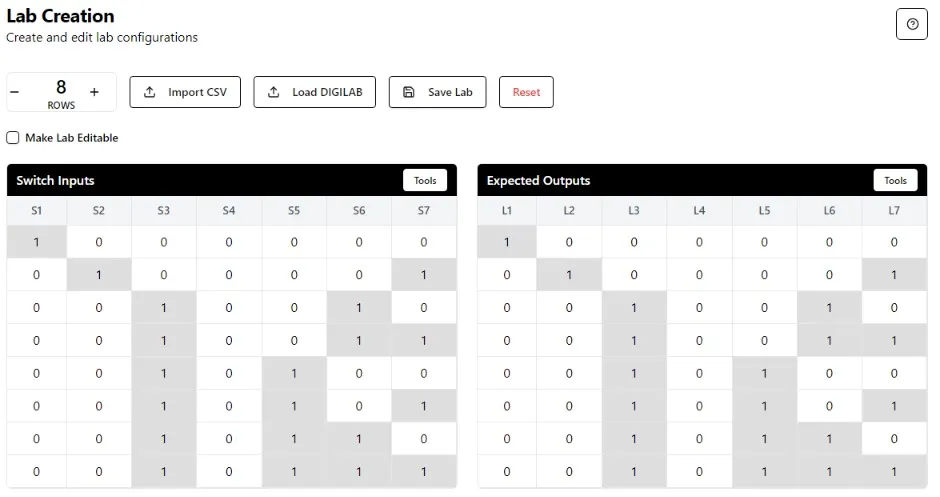Open Tools in Expected Outputs panel
This screenshot has width=940, height=497.
(x=895, y=180)
